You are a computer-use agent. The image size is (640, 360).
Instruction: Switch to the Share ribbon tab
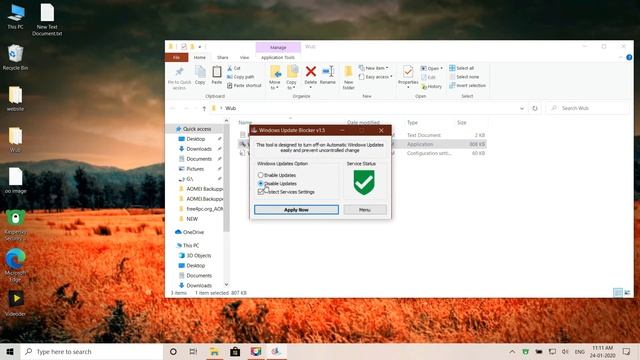tap(223, 58)
